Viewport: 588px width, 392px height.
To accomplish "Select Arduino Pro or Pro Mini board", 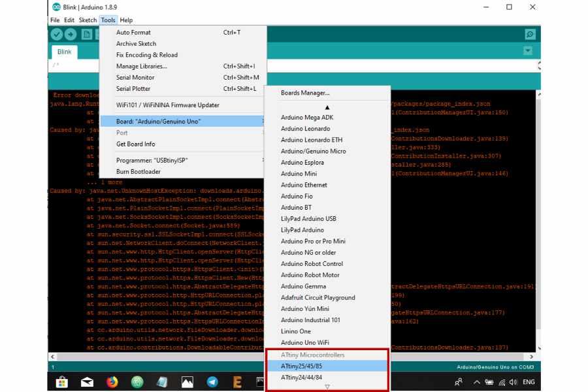I will click(x=327, y=241).
